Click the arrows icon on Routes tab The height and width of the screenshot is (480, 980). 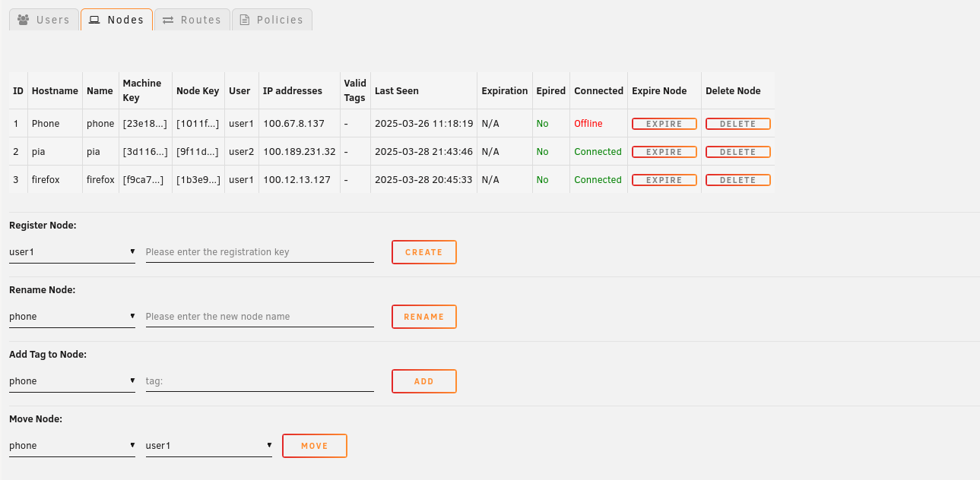168,20
